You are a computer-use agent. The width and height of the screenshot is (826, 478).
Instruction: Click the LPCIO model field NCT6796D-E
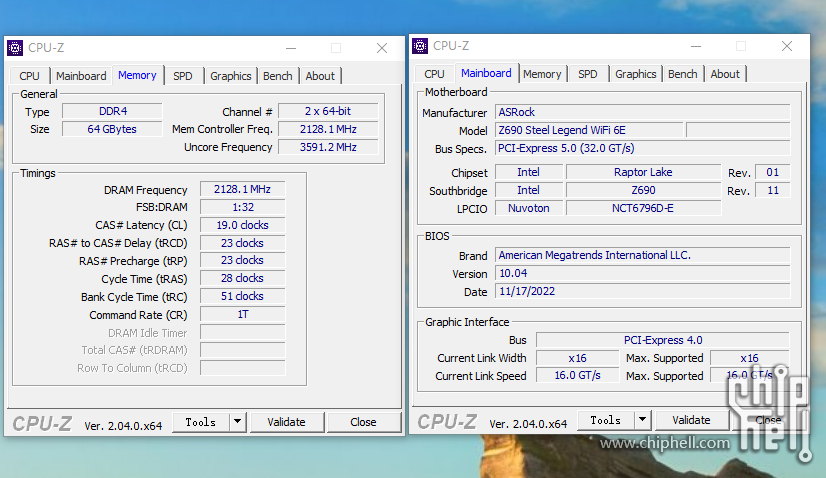[643, 208]
